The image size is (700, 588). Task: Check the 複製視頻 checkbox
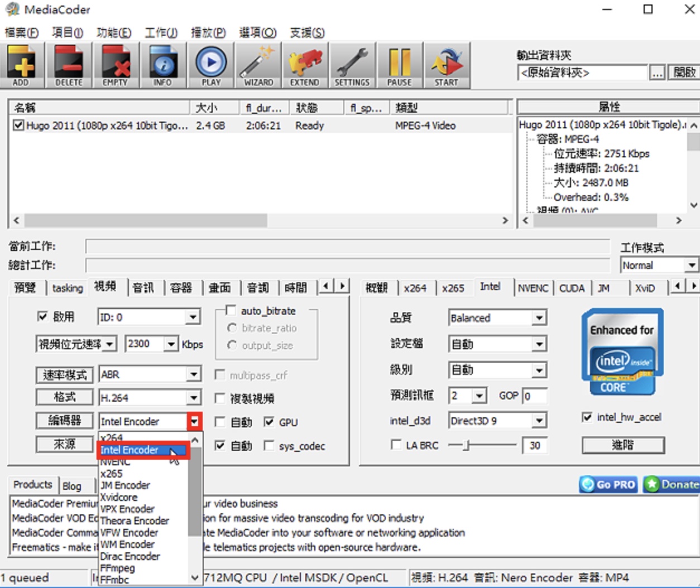tap(220, 398)
